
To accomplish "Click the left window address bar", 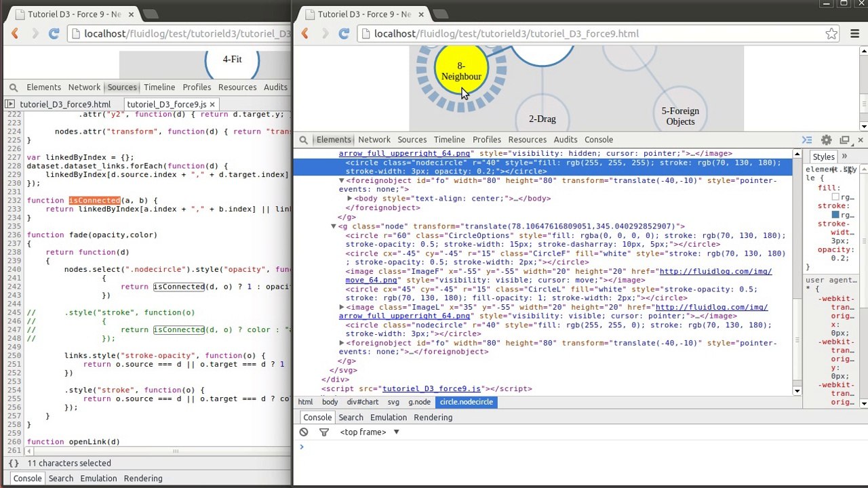I will pyautogui.click(x=180, y=34).
